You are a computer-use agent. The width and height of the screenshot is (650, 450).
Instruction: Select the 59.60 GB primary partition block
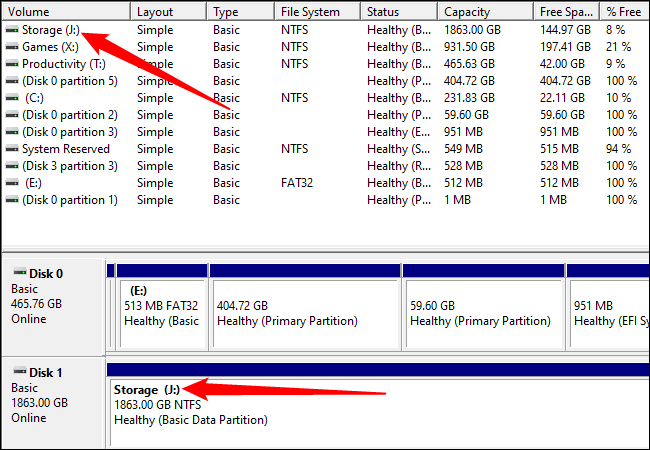coord(483,307)
